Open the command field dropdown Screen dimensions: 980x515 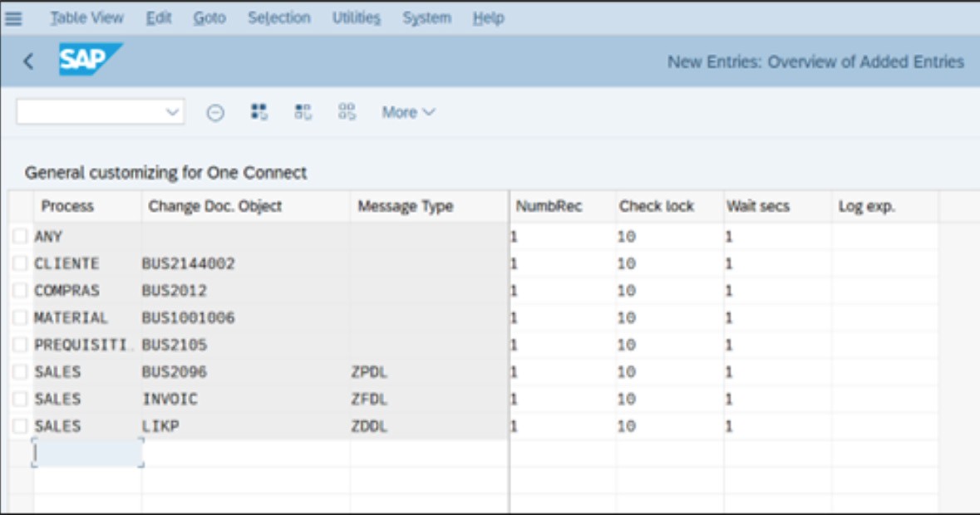172,112
